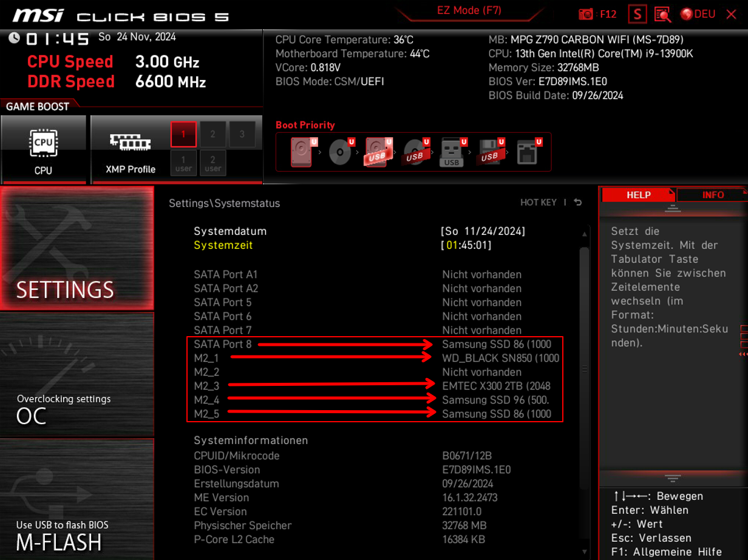Select XMP user profile 2
This screenshot has width=748, height=560.
(212, 163)
